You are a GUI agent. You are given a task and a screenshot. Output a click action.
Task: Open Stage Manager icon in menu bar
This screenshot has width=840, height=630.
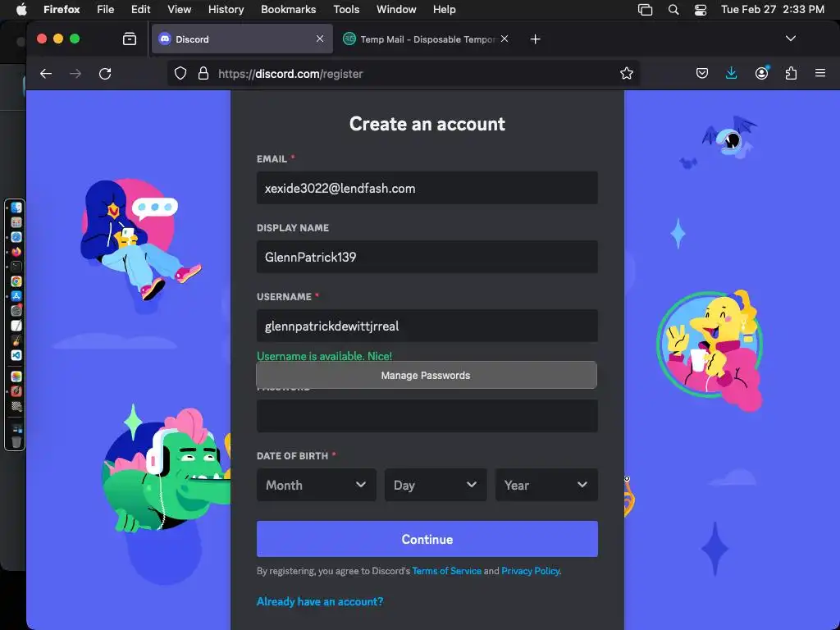point(645,10)
